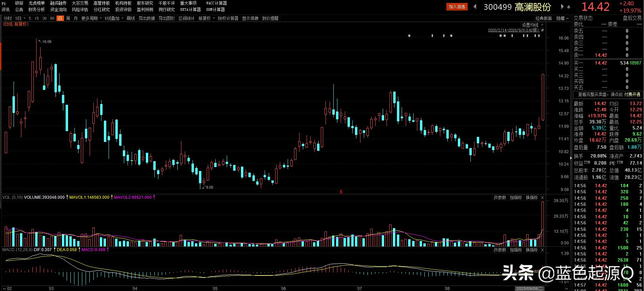Screen dimensions: 644x291
Task: Click the 2020/2/14-2020/9/8 date range link
Action: point(514,30)
